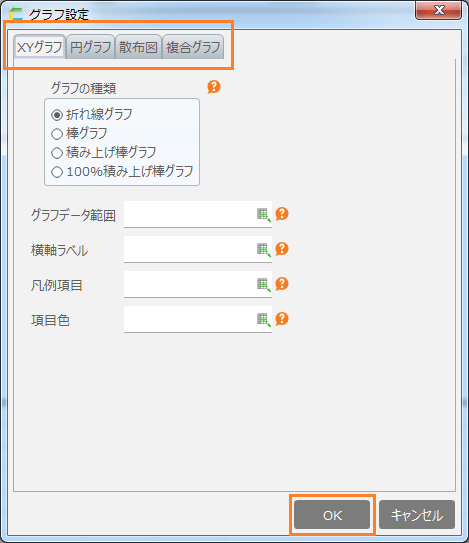
Task: Select 折れ線グラフ radio button
Action: (57, 115)
